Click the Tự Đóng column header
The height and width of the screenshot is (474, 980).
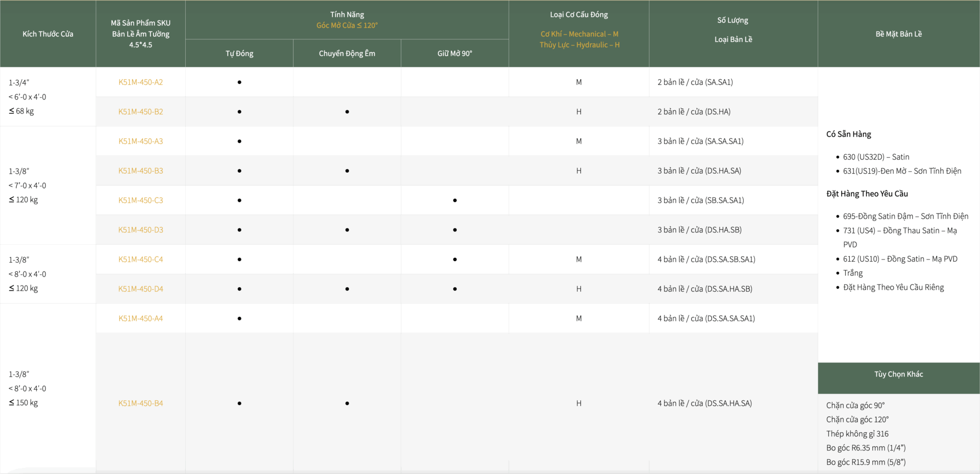239,54
